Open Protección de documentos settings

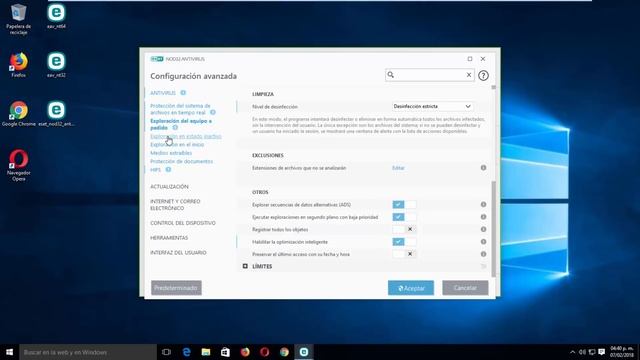click(182, 161)
